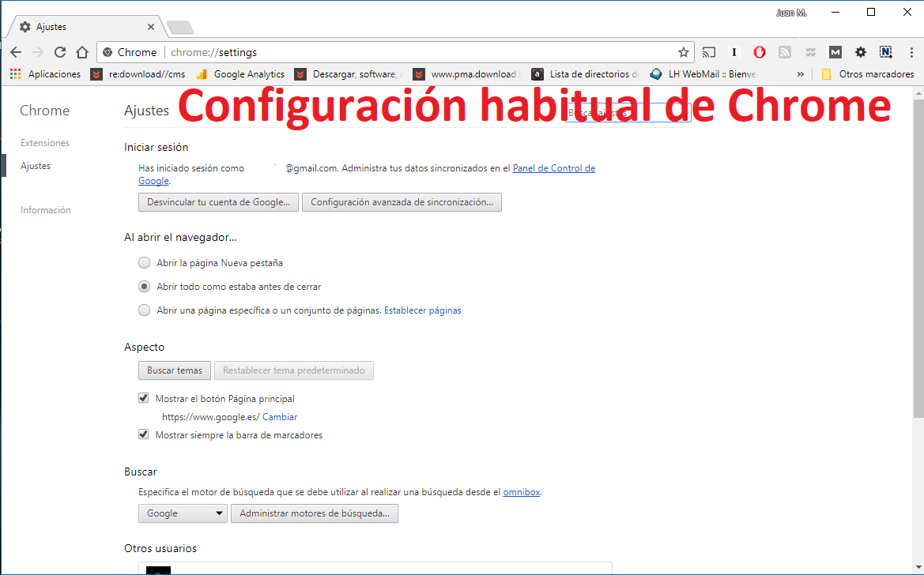
Task: Click the gray RSS feed extension icon
Action: (785, 52)
